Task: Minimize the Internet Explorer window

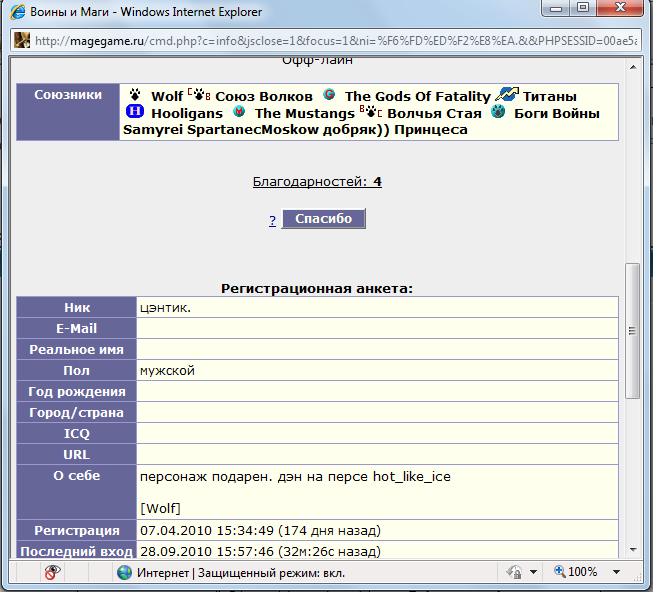Action: click(556, 8)
